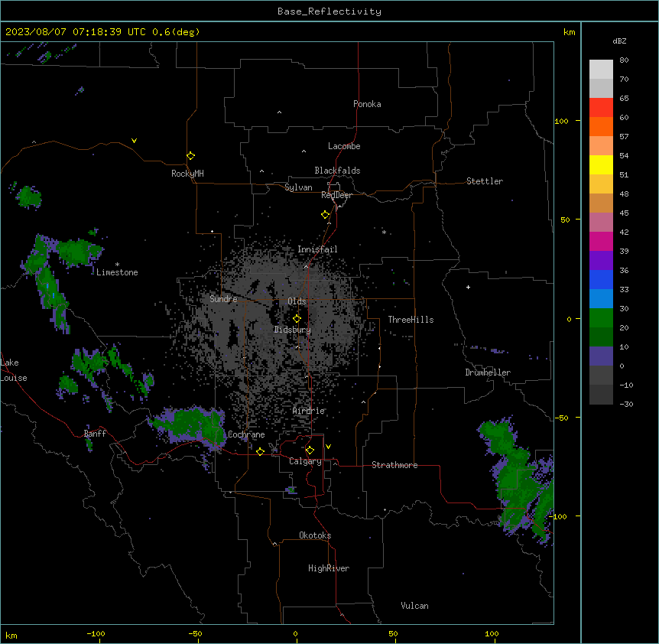The width and height of the screenshot is (659, 644).
Task: Click the Drumheller label
Action: coord(488,372)
